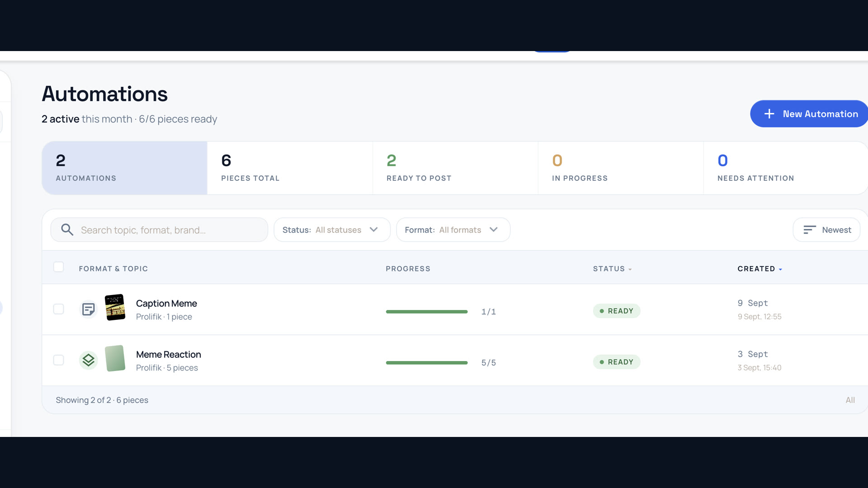
Task: Click the READY badge for Caption Meme
Action: click(x=617, y=311)
